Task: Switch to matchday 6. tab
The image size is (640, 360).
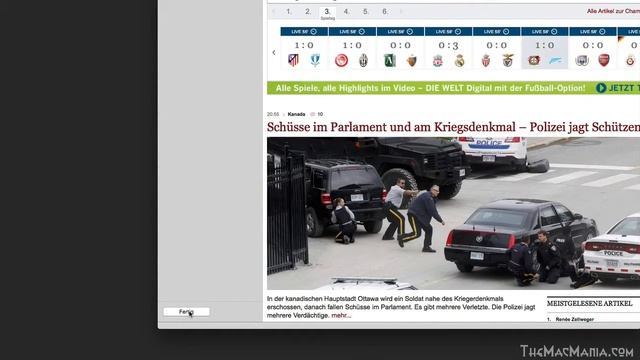Action: 385,12
